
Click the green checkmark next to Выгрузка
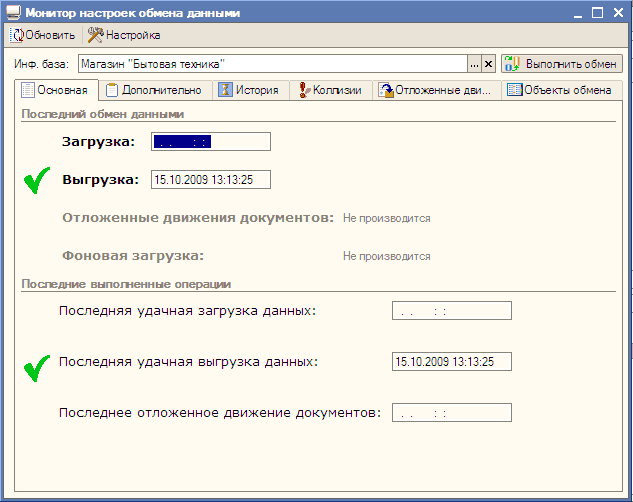[x=38, y=181]
